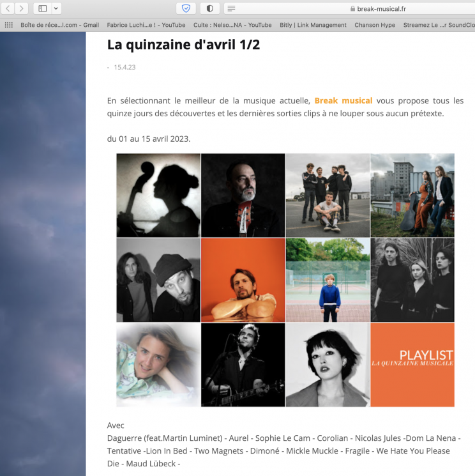This screenshot has height=476, width=475.
Task: Show Reader view icon in address bar
Action: [x=231, y=8]
